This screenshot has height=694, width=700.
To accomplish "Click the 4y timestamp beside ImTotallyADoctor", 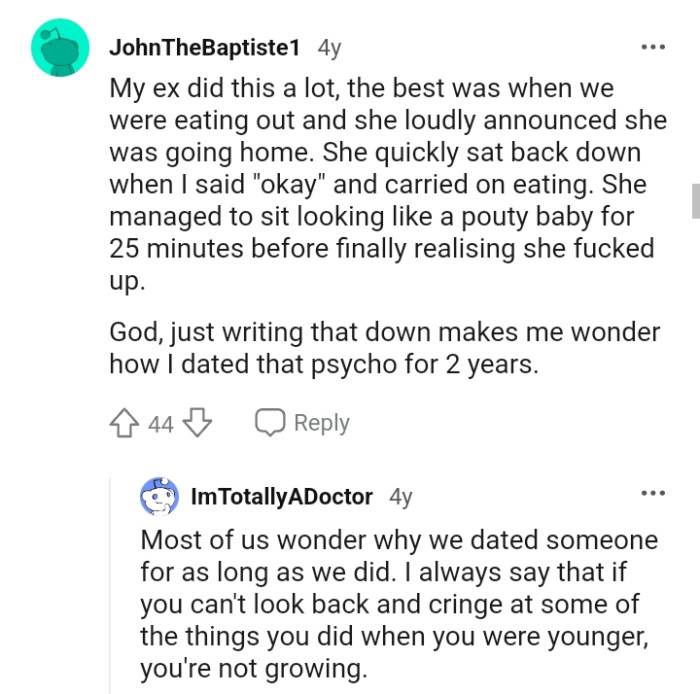I will point(400,496).
